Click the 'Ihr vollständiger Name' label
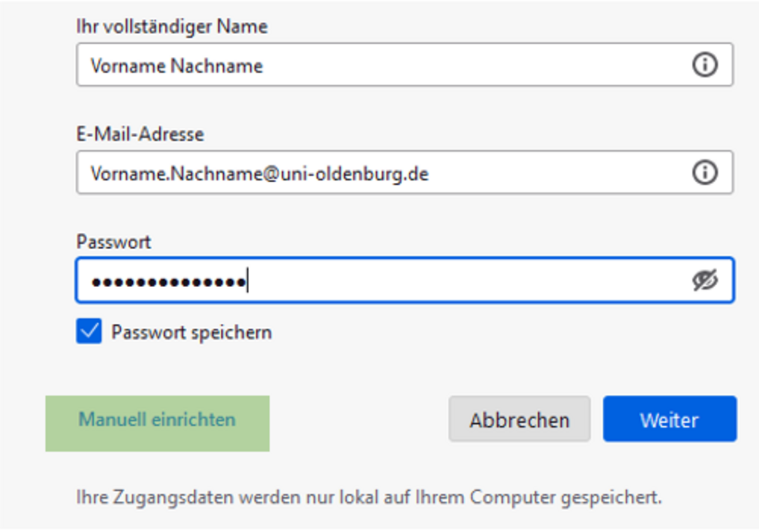Screen dimensions: 759x532 [x=172, y=27]
